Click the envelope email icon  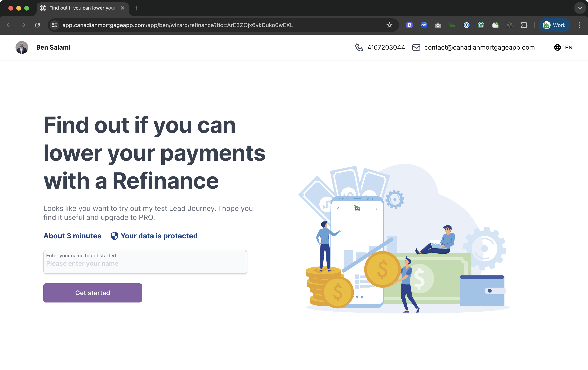tap(416, 47)
